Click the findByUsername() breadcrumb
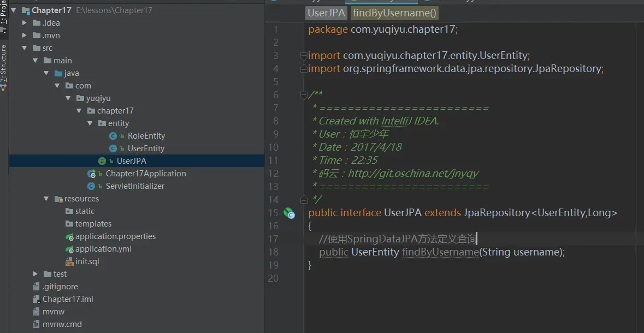The image size is (644, 333). tap(394, 13)
